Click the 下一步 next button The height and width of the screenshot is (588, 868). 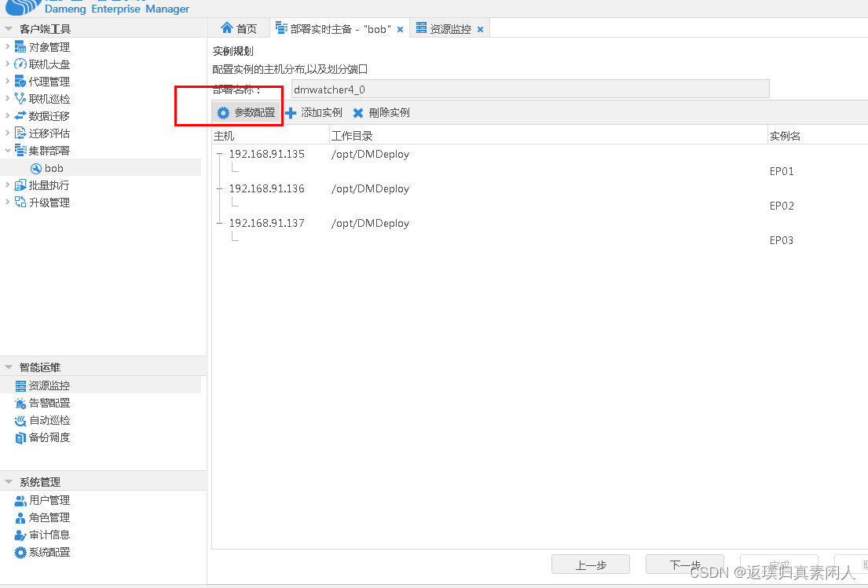(685, 564)
